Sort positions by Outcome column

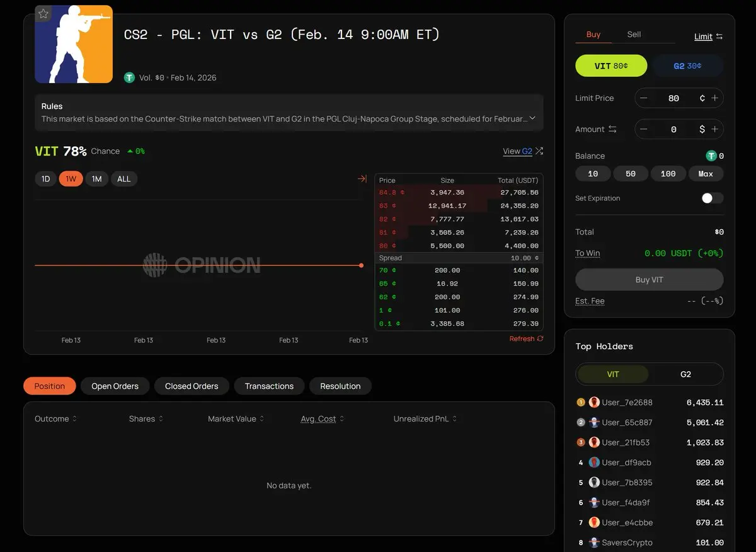[56, 419]
